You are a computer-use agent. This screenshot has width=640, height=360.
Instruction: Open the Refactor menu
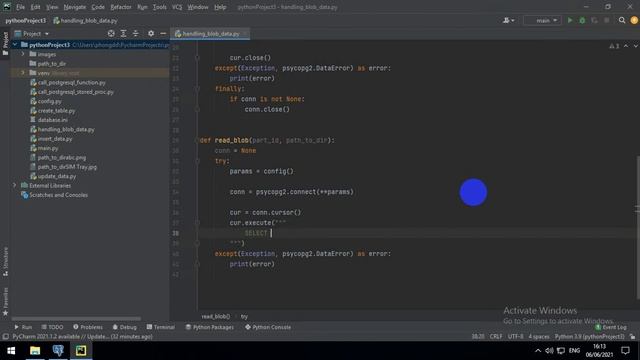121,7
